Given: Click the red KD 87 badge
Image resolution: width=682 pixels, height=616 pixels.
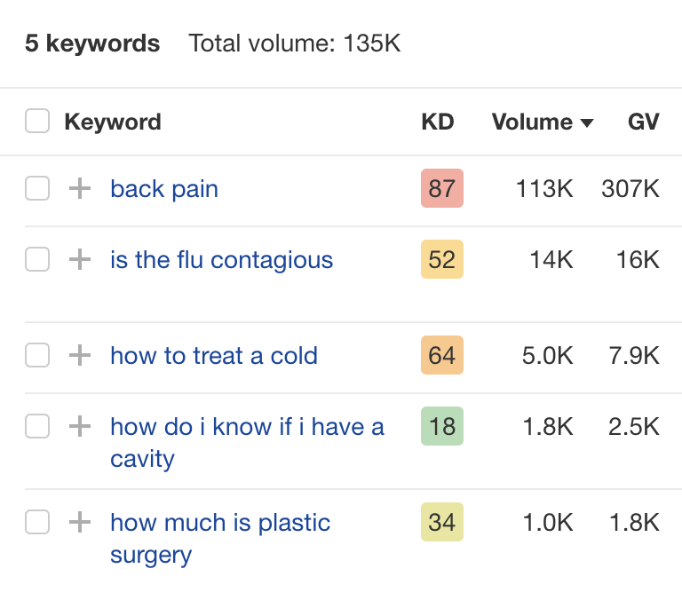Looking at the screenshot, I should [x=441, y=188].
